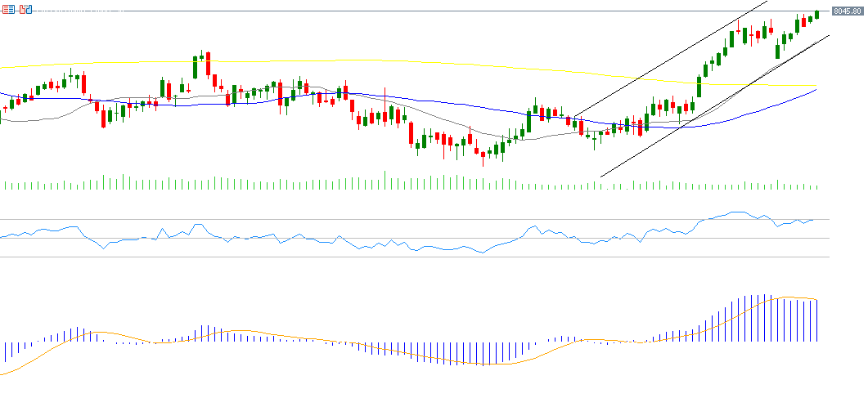This screenshot has width=868, height=398.
Task: Select the upper channel trendline
Action: [x=671, y=56]
